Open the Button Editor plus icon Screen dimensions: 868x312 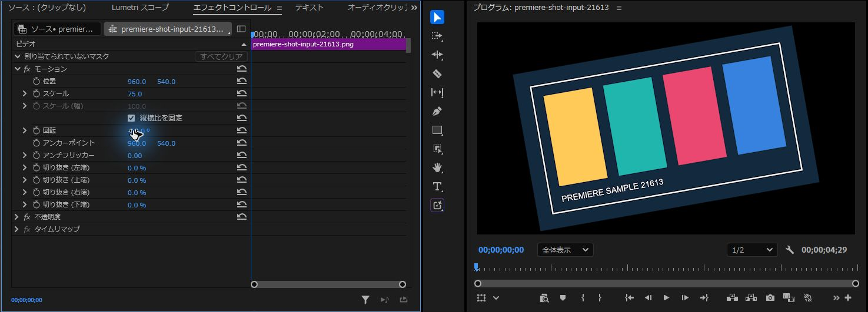point(848,298)
